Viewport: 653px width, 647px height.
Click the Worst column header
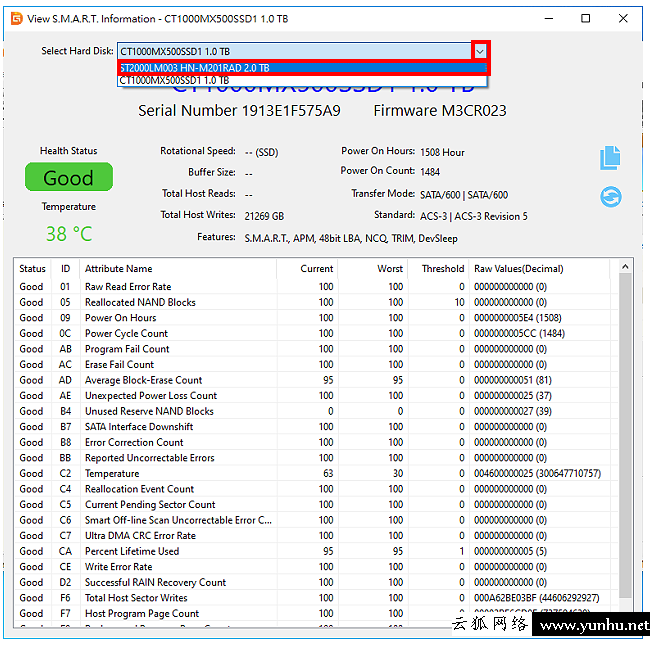(373, 269)
